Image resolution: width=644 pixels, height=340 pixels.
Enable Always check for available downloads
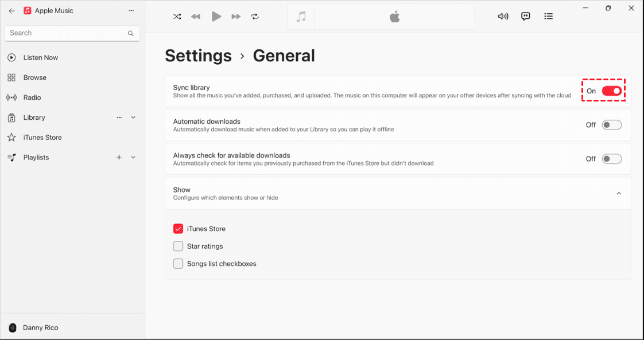(611, 159)
